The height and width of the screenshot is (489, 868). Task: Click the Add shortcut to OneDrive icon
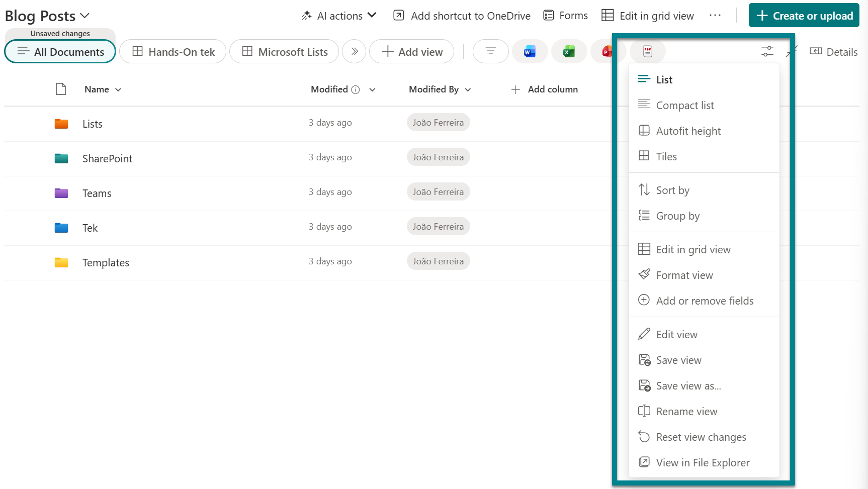pos(399,16)
